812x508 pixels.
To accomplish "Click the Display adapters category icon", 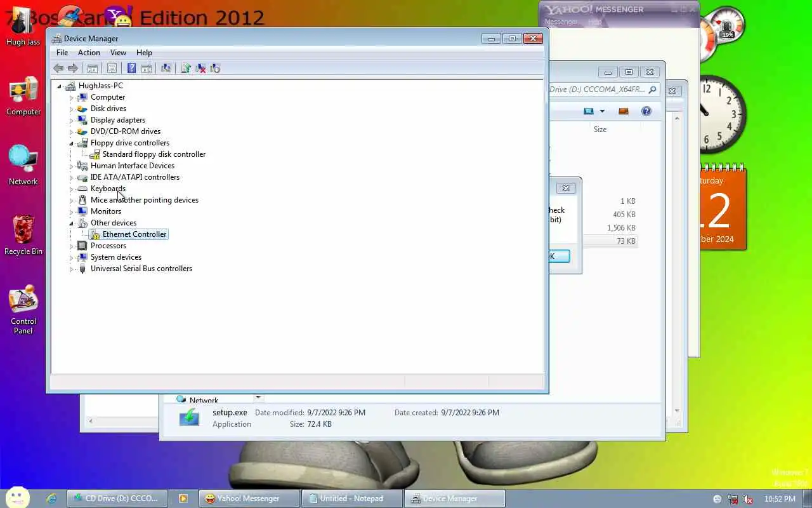I will tap(82, 120).
